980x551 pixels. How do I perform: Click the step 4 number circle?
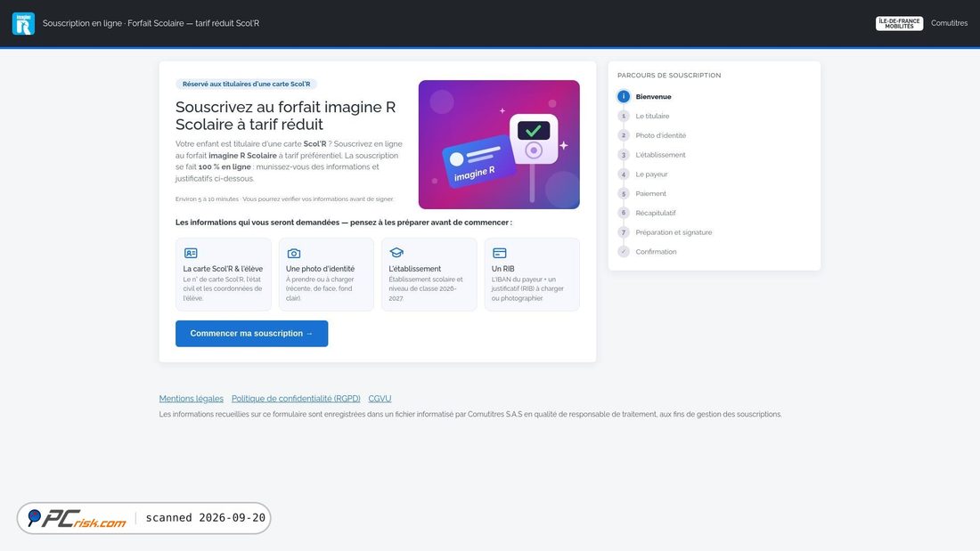coord(623,174)
